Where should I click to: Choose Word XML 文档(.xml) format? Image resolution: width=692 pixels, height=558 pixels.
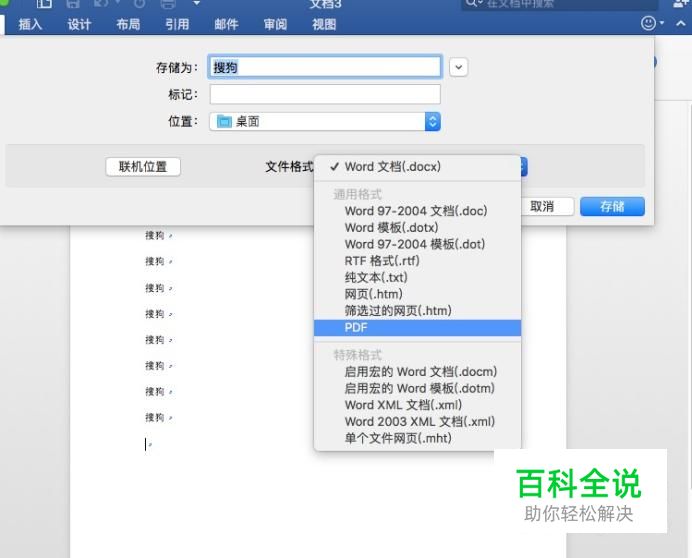[x=417, y=405]
